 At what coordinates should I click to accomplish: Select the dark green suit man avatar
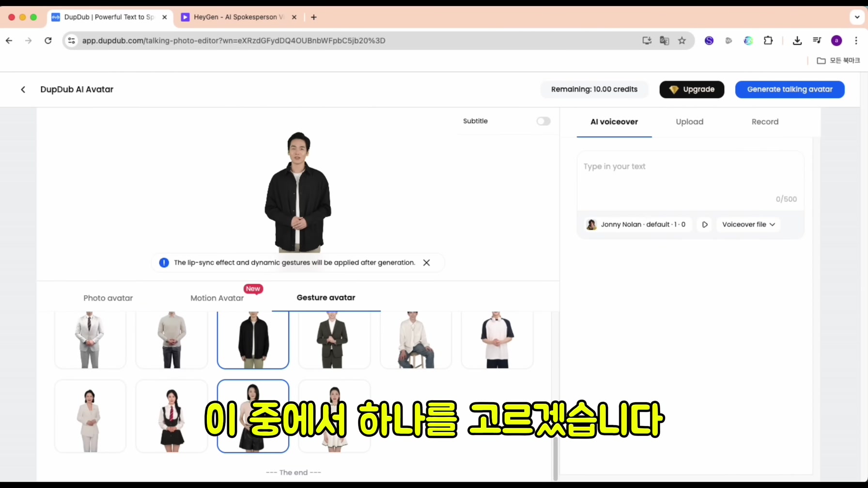[x=334, y=340]
